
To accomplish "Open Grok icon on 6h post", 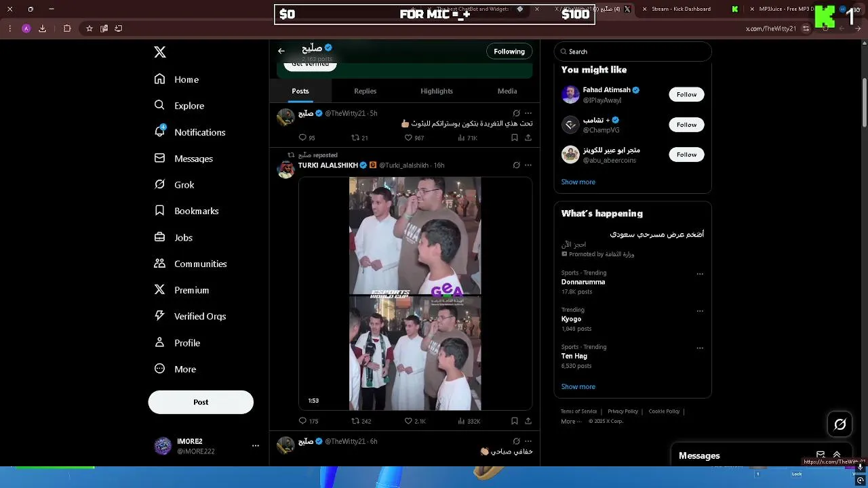I will [x=516, y=441].
